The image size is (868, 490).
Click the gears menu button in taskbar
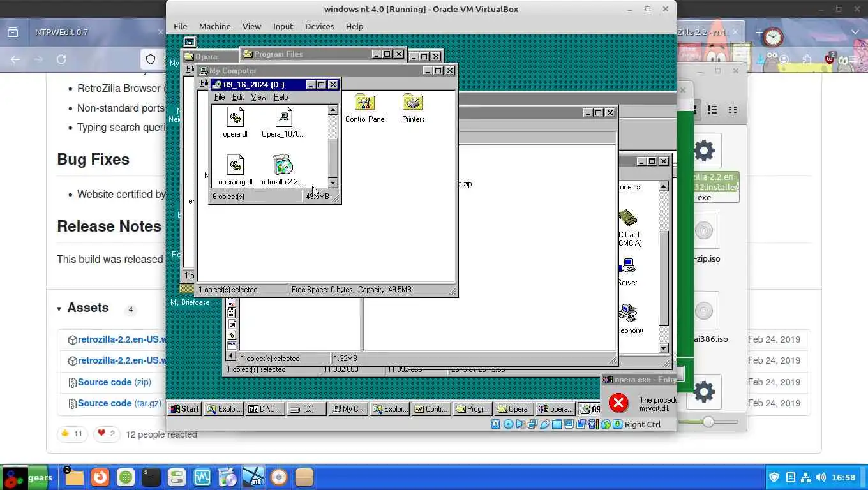[27, 478]
